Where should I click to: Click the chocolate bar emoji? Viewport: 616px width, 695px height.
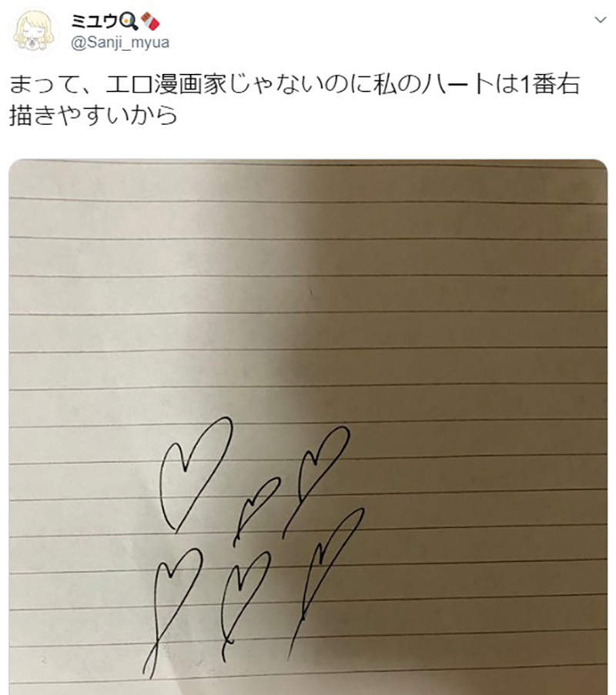tap(150, 22)
